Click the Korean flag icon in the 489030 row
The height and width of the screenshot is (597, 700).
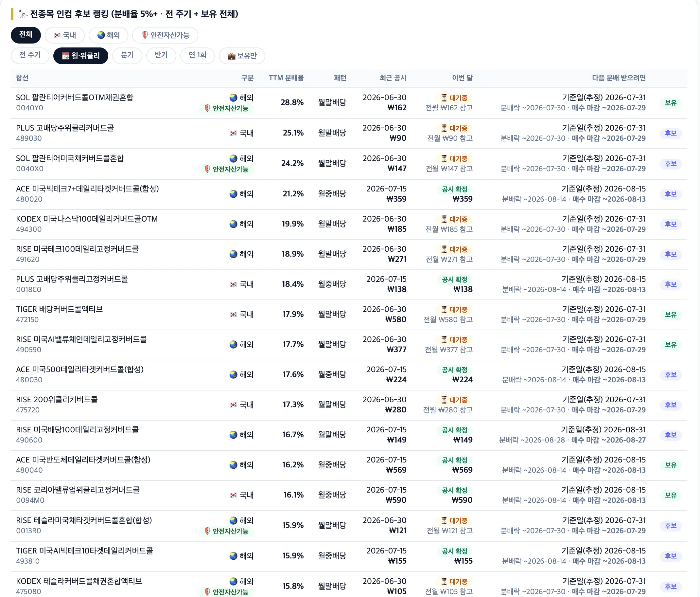click(233, 133)
